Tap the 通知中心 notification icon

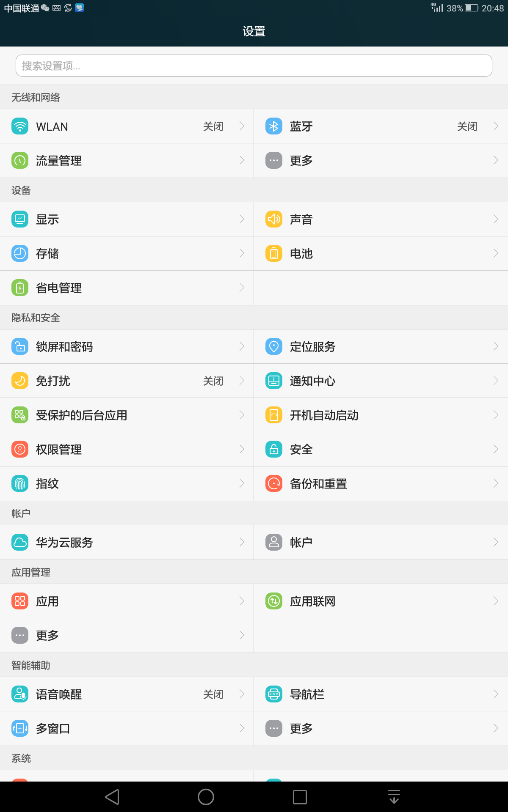[x=274, y=381]
